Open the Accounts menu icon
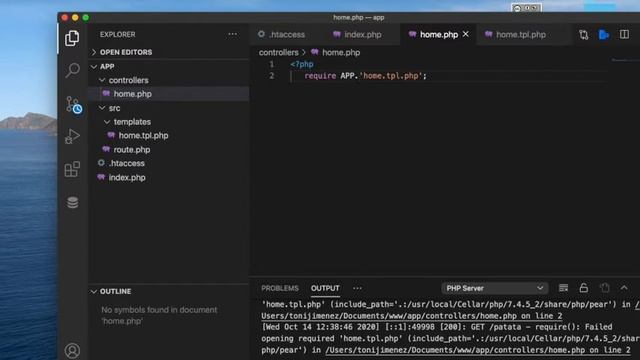Viewport: 640px width, 360px height. click(x=72, y=351)
